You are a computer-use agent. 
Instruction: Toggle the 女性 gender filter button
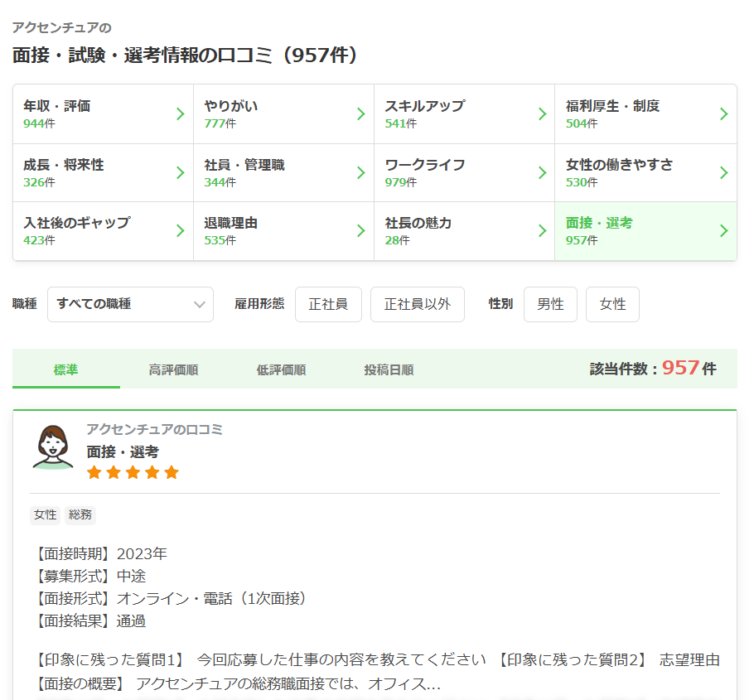612,304
